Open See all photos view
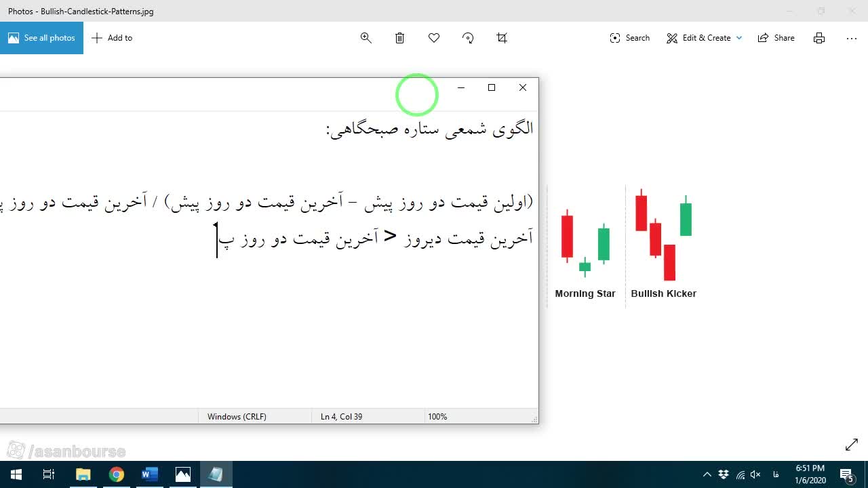This screenshot has height=488, width=868. click(41, 38)
